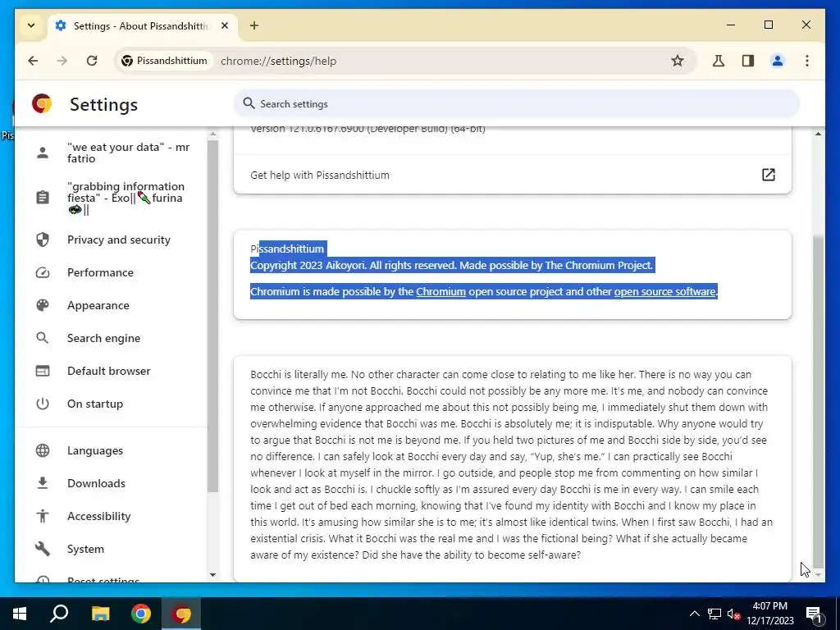Screen dimensions: 840x630
Task: Click the Copyright 2023 Aikoyori text line
Action: 452,265
